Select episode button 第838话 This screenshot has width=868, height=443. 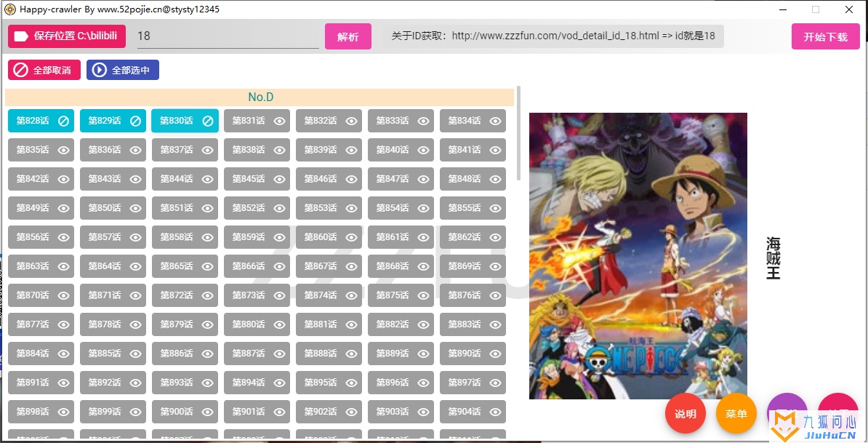tap(257, 150)
